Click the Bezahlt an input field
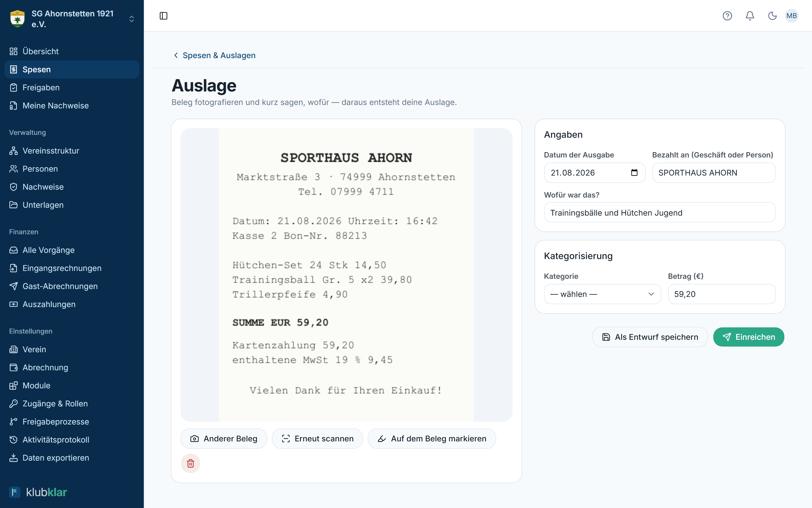Screen dimensions: 812x508 pyautogui.click(x=714, y=173)
